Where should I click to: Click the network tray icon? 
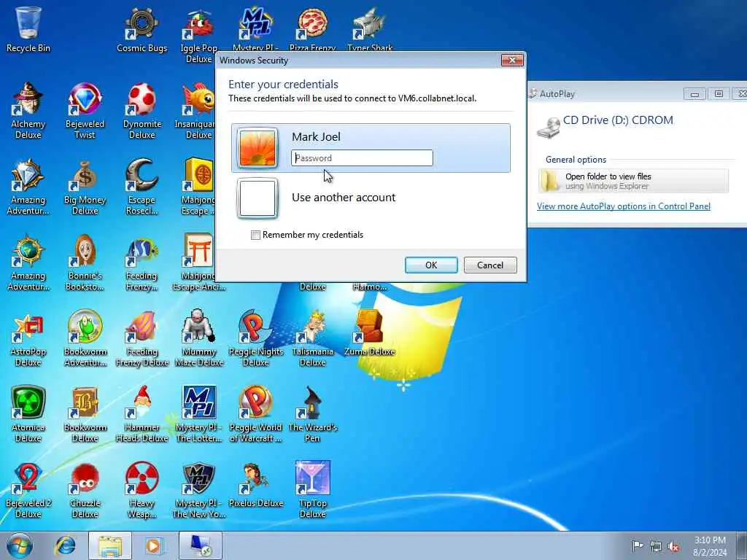tap(656, 546)
